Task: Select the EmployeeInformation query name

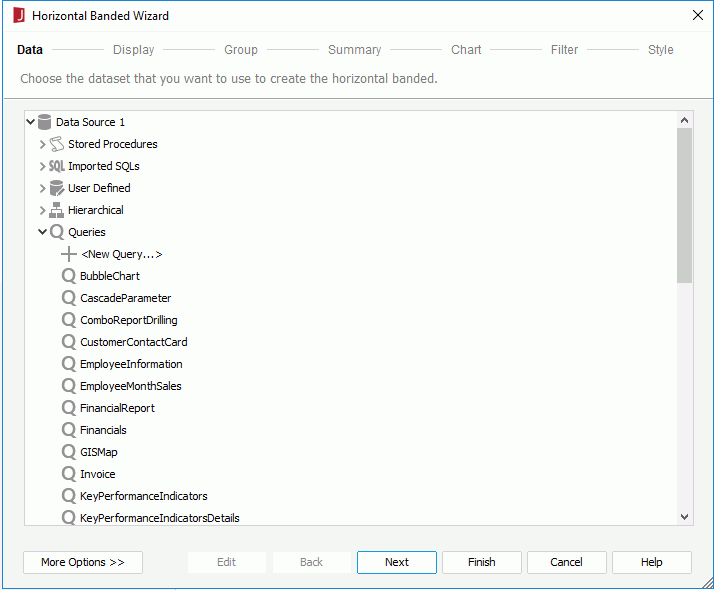Action: [x=131, y=364]
